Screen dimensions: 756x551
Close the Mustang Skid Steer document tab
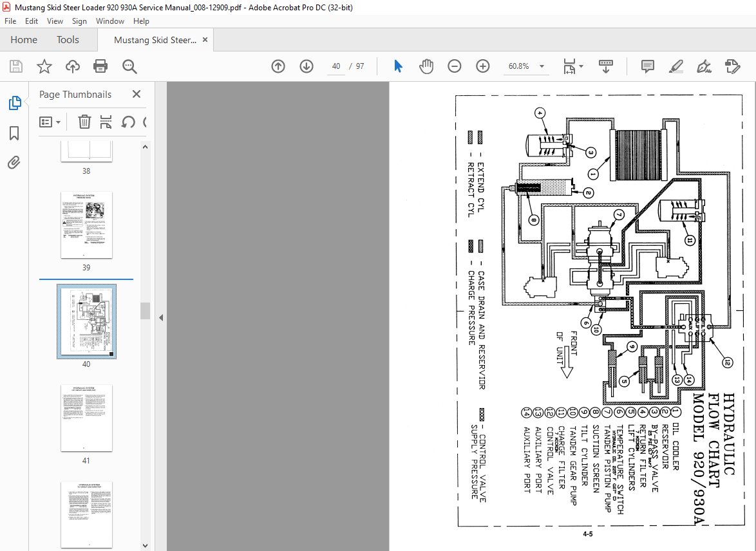205,39
